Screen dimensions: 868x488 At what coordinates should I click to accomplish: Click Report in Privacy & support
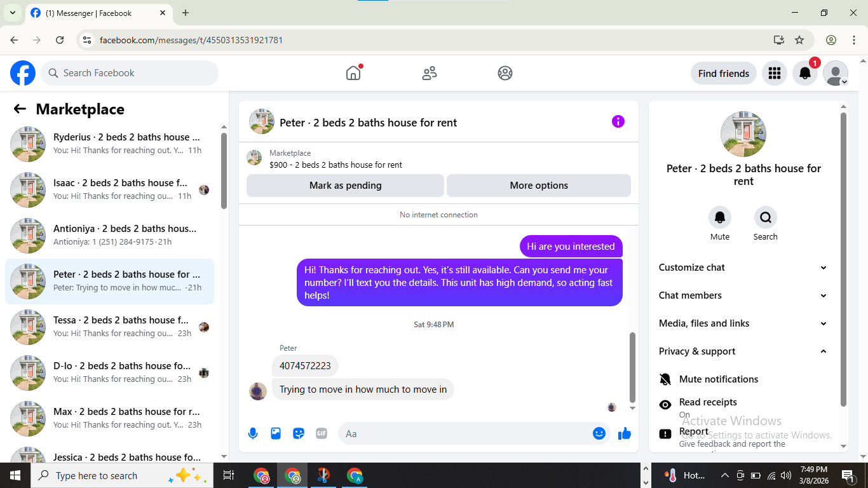pos(743,437)
